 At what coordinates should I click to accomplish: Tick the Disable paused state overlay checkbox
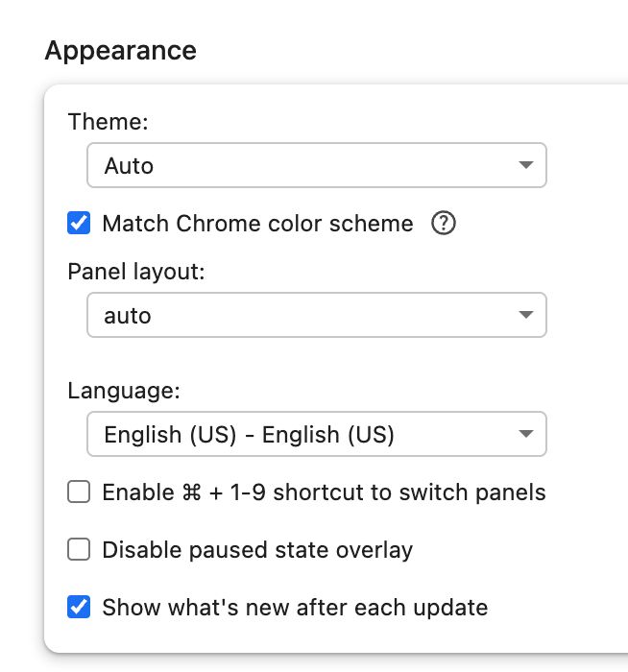point(79,550)
